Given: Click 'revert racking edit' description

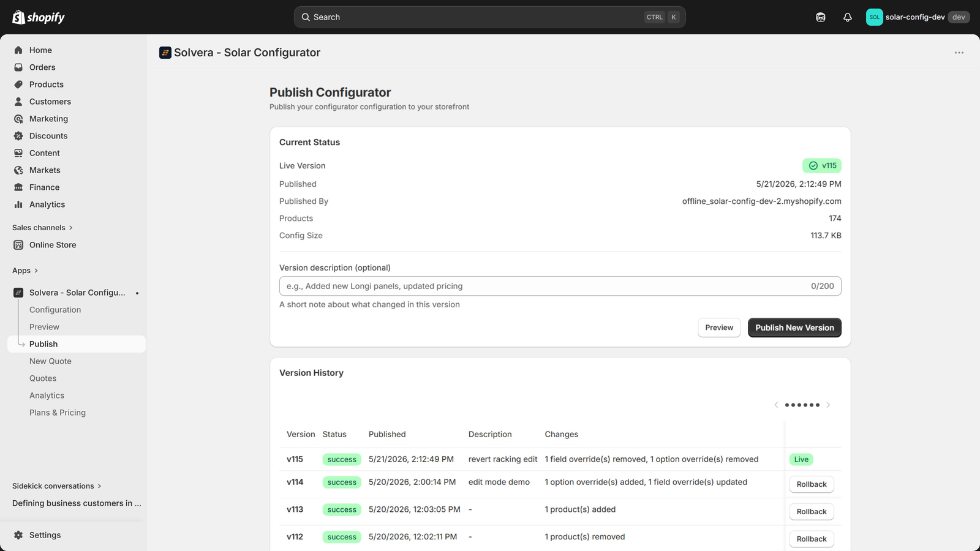Looking at the screenshot, I should tap(503, 459).
